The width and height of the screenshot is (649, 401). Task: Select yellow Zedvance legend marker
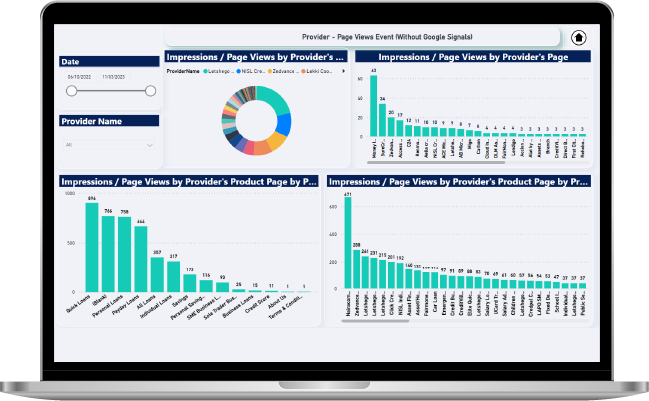click(x=270, y=71)
